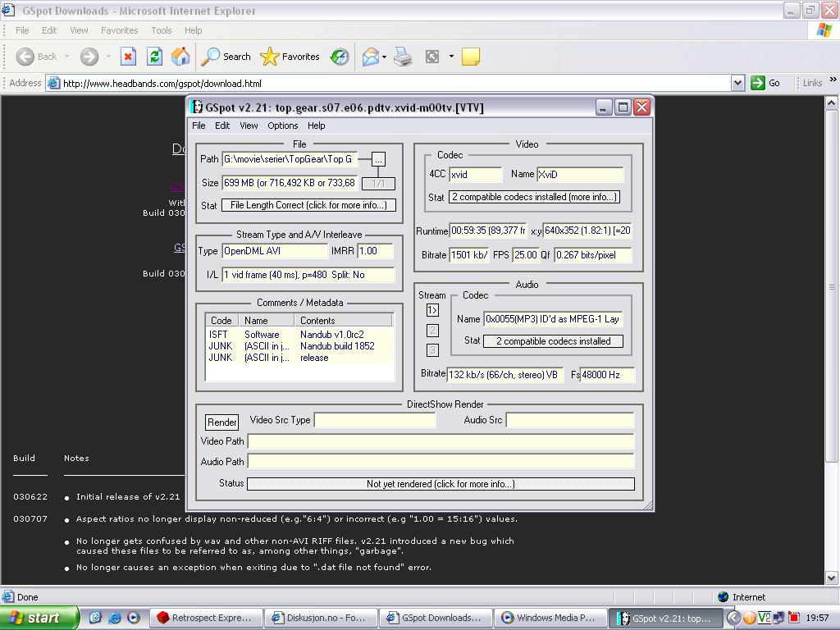
Task: Switch to Windows Media Player taskbar button
Action: coord(550,618)
